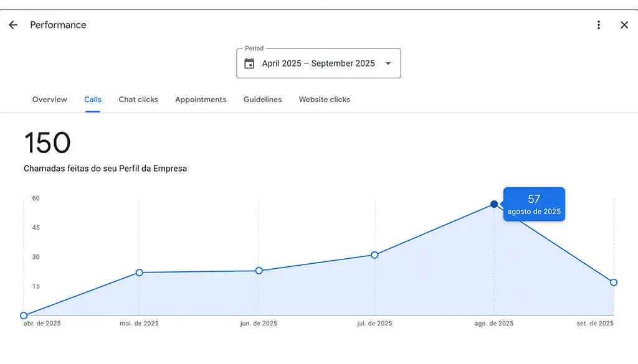
Task: Click the Calls tab label
Action: 92,99
